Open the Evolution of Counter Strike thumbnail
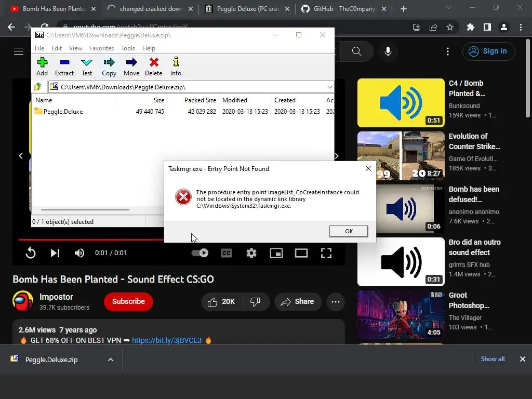The width and height of the screenshot is (532, 399). (x=401, y=156)
